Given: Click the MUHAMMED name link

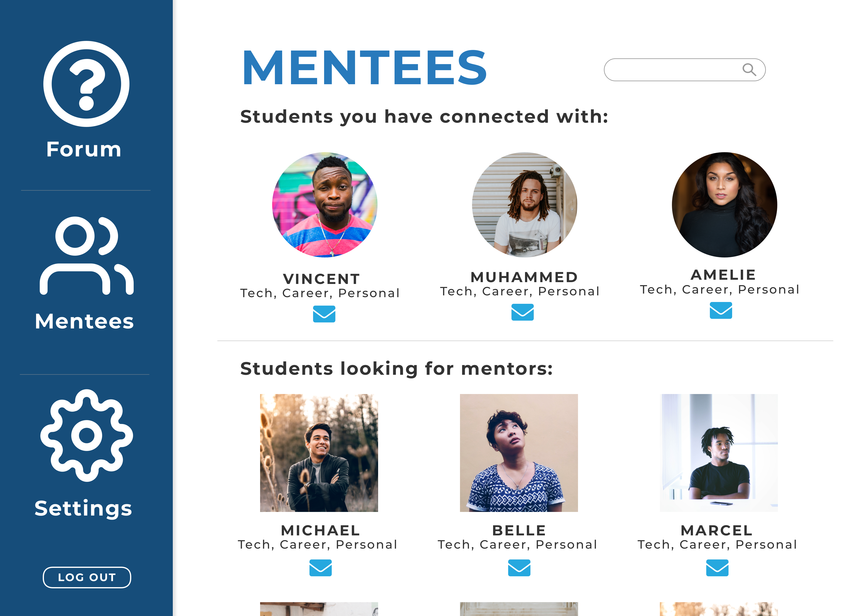Looking at the screenshot, I should pos(524,277).
